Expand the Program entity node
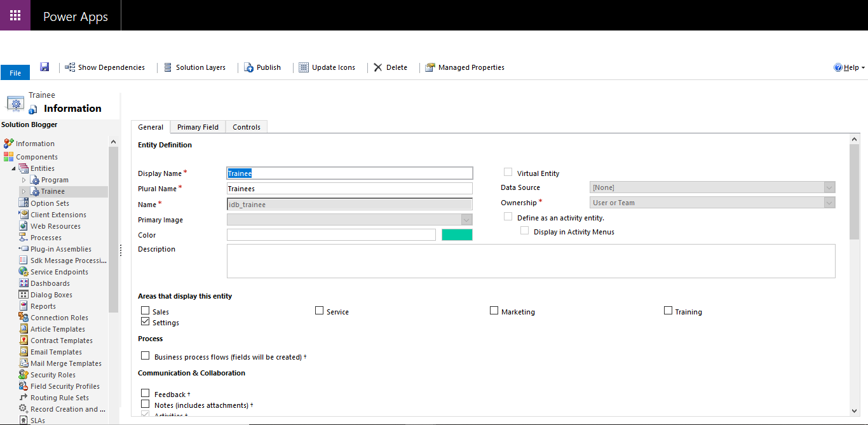The image size is (868, 425). (x=24, y=180)
